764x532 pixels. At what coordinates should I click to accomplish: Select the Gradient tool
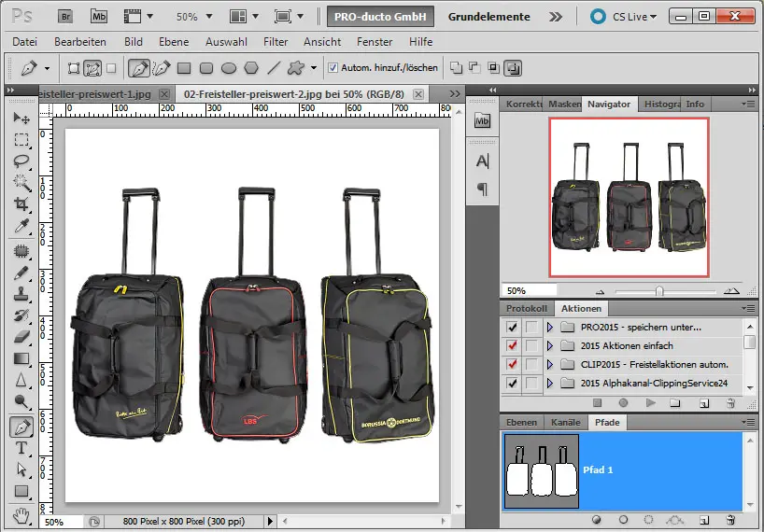coord(21,358)
